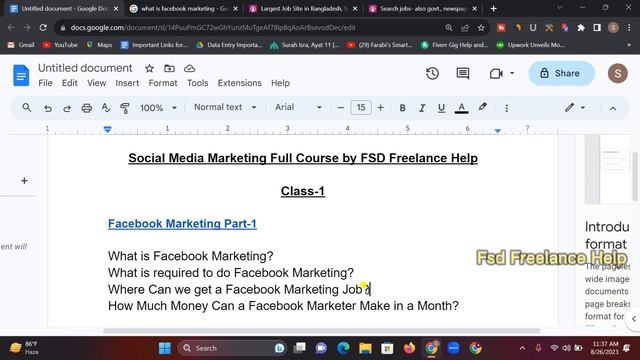640x360 pixels.
Task: Open the Insert menu
Action: click(x=127, y=83)
